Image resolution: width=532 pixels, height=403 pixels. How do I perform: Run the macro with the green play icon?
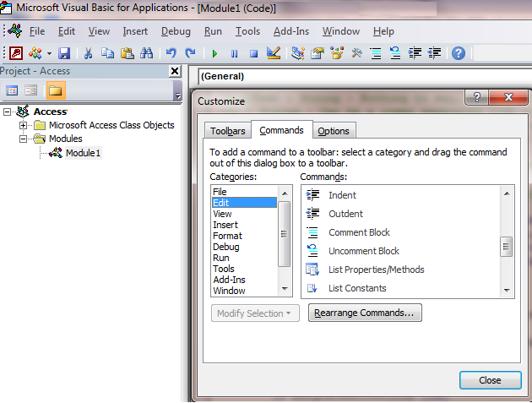[214, 53]
